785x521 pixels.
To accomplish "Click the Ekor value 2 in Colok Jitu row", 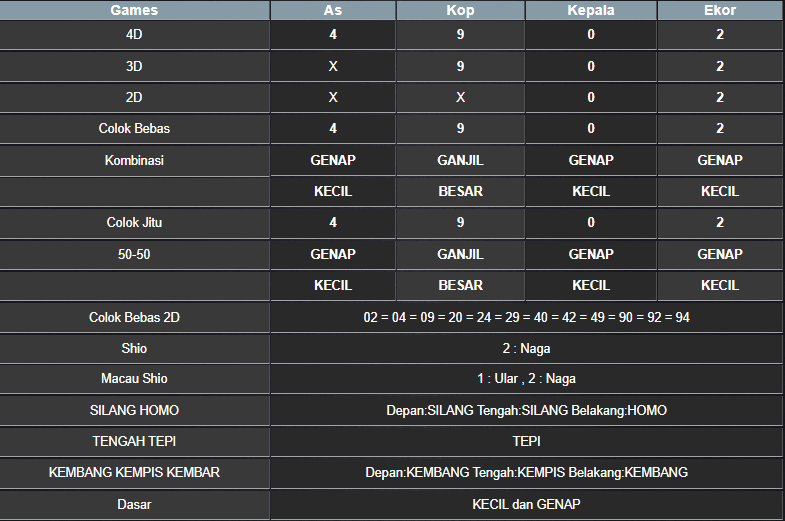I will [720, 222].
